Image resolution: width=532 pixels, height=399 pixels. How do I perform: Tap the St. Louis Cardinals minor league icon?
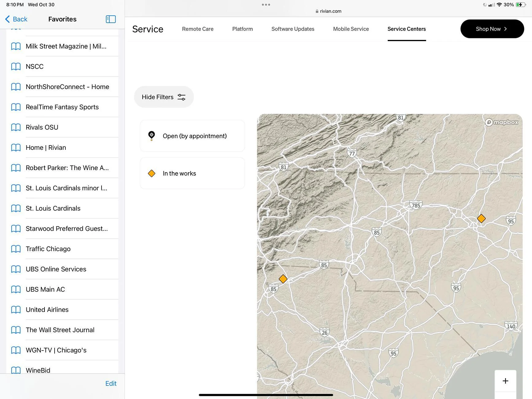pos(16,188)
